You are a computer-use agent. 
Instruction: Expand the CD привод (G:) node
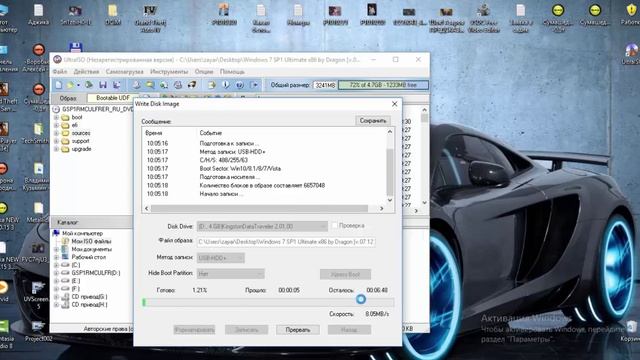coord(56,297)
